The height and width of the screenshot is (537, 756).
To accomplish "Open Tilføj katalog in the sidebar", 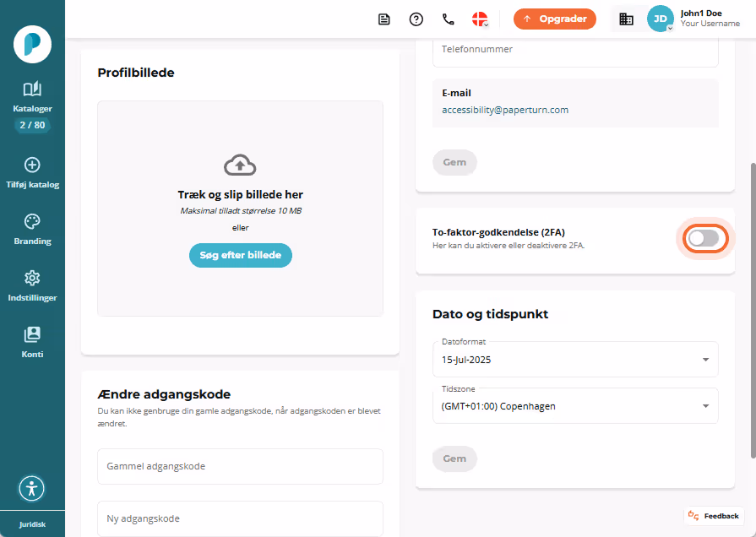I will point(32,172).
